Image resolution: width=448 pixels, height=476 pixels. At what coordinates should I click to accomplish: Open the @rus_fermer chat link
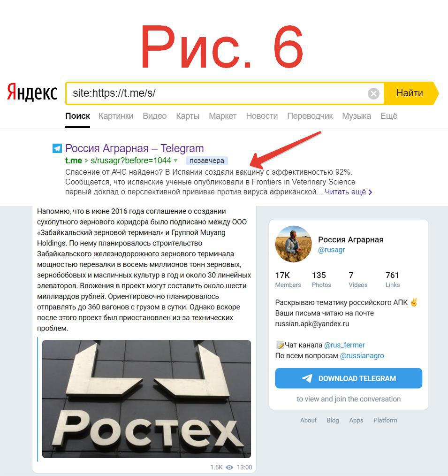click(345, 345)
